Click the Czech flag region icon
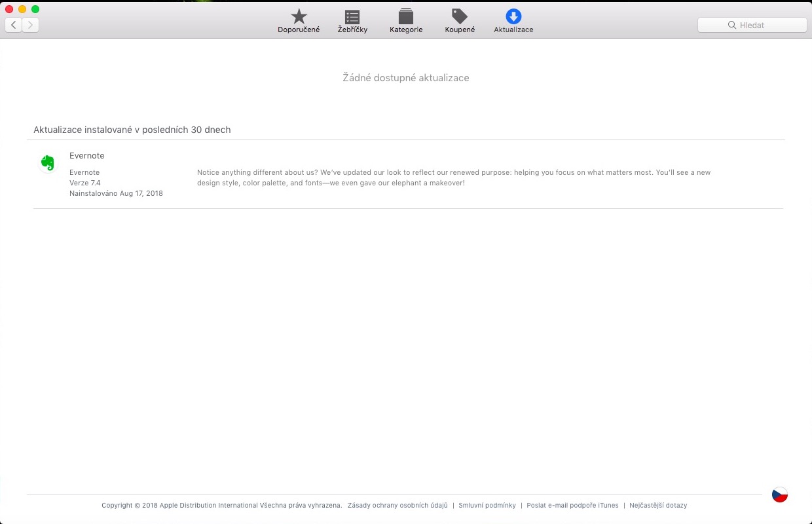The height and width of the screenshot is (524, 812). tap(779, 495)
